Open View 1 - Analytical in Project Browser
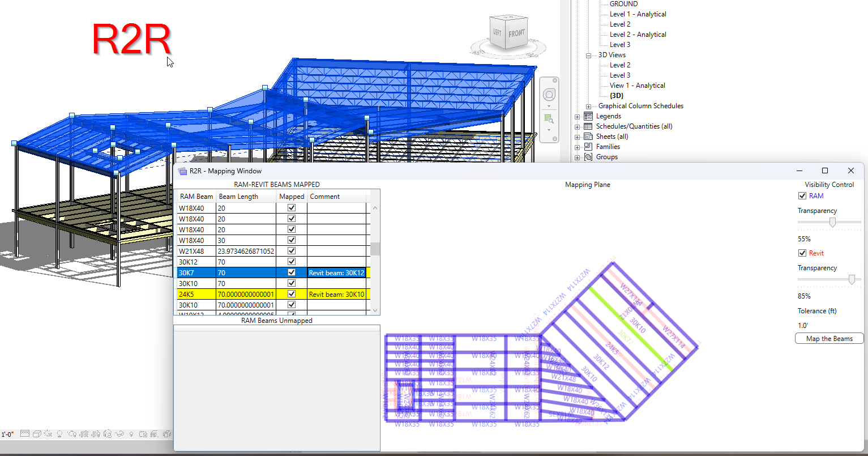This screenshot has height=456, width=868. (x=637, y=86)
